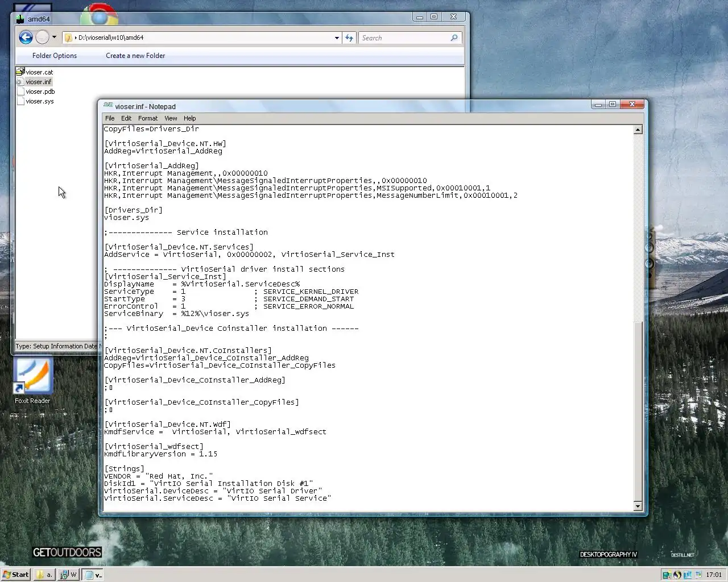Click the vioser.cat file icon
This screenshot has height=582, width=728.
pos(20,72)
